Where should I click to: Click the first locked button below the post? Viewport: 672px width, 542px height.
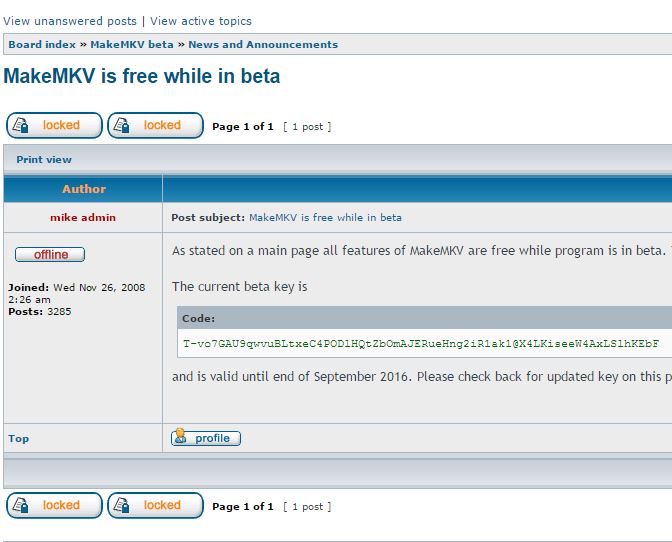tap(54, 506)
